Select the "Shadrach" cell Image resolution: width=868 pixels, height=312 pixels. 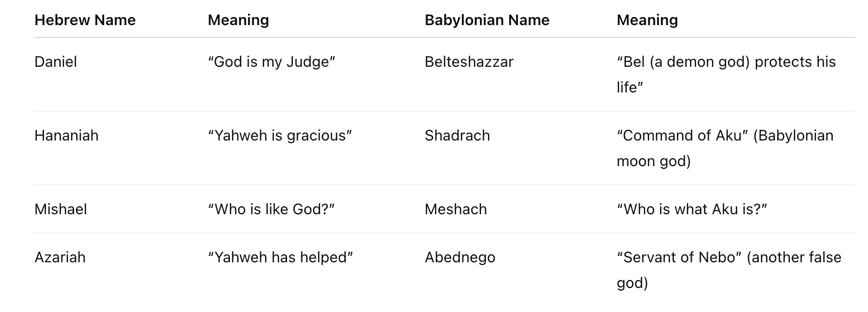tap(457, 136)
